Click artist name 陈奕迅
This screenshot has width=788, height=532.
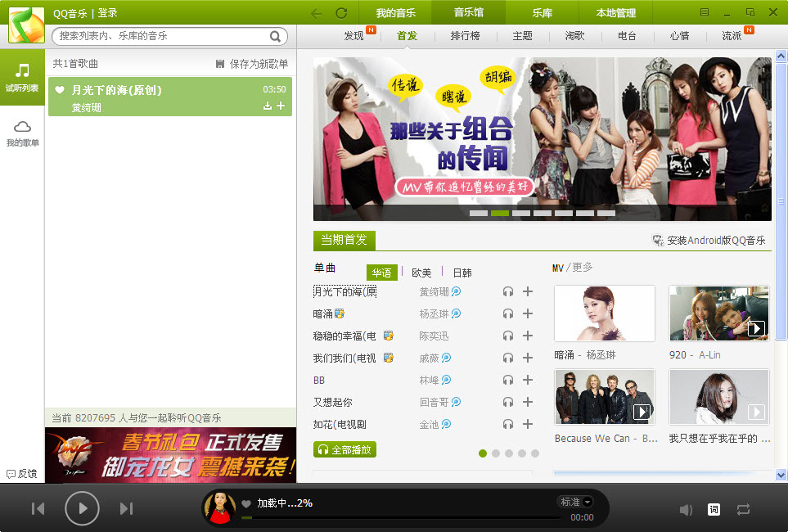click(435, 336)
